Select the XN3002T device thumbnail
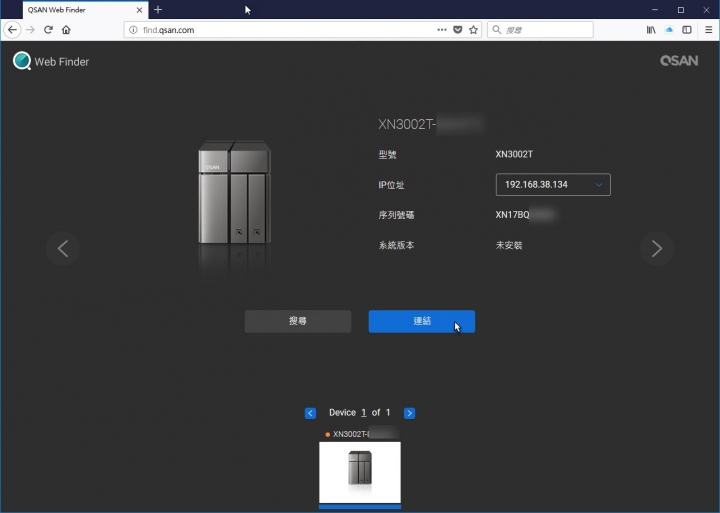This screenshot has width=720, height=513. coord(360,473)
